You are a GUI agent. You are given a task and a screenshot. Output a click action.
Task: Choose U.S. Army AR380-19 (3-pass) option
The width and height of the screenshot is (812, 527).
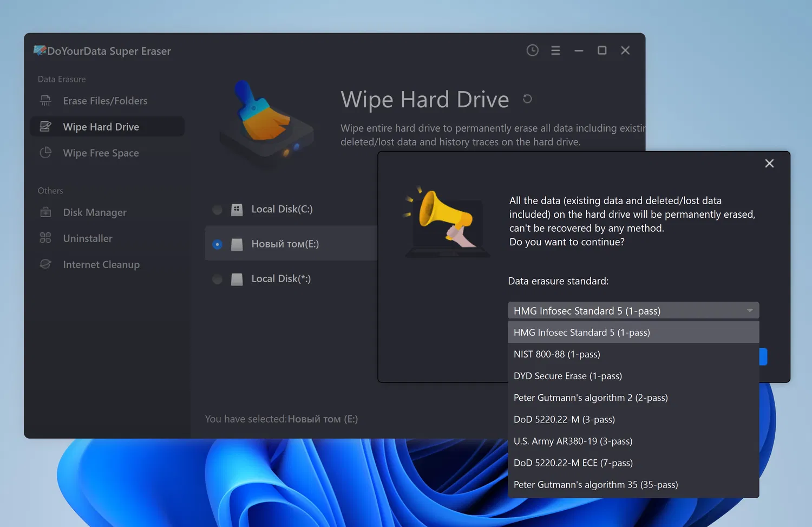(633, 441)
